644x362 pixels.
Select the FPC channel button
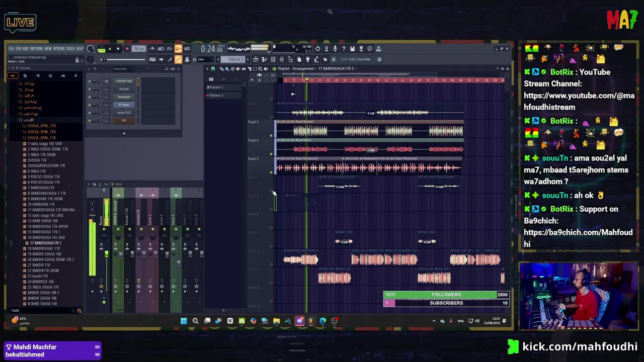coord(124,121)
